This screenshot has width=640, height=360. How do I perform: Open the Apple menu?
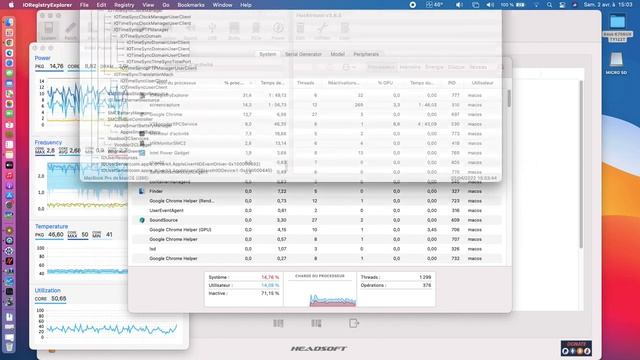pyautogui.click(x=11, y=5)
